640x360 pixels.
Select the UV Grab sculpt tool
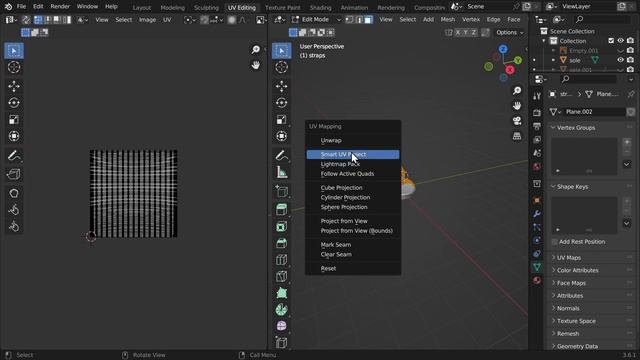click(x=14, y=193)
